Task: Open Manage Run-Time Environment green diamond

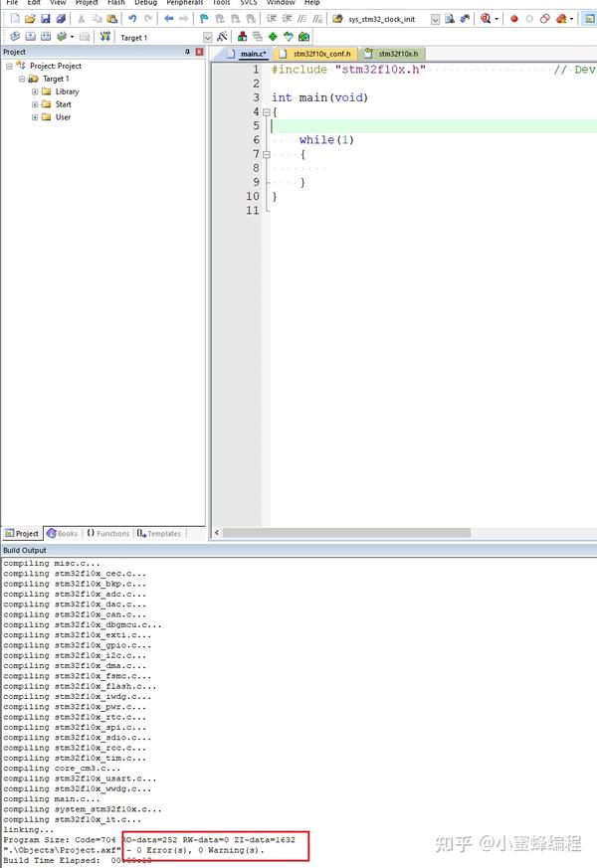Action: [273, 37]
